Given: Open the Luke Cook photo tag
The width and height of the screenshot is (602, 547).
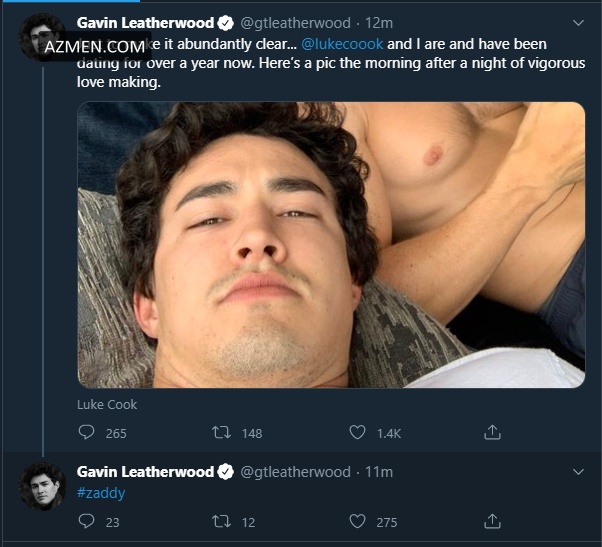Looking at the screenshot, I should pyautogui.click(x=107, y=405).
